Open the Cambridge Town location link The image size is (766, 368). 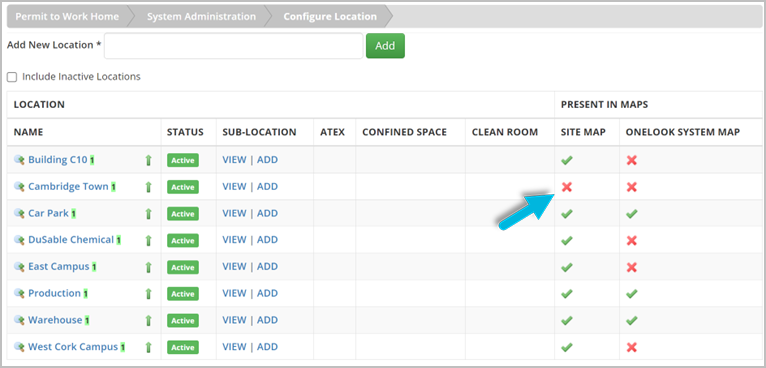click(x=68, y=187)
